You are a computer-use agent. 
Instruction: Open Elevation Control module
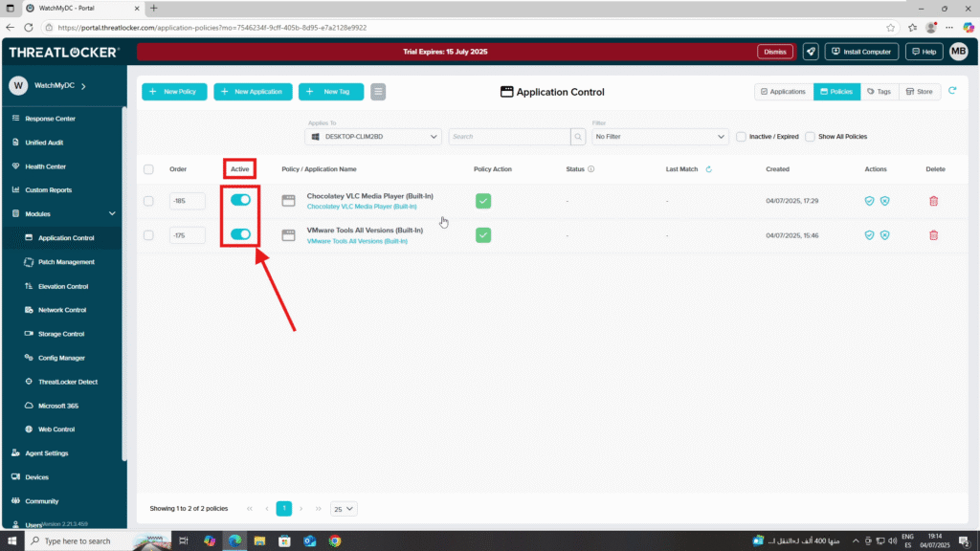[x=62, y=286]
